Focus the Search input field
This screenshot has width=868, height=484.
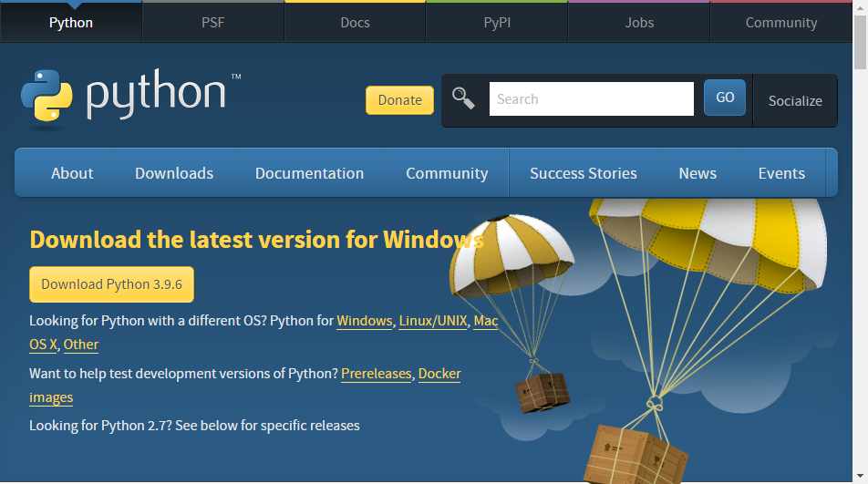(591, 99)
